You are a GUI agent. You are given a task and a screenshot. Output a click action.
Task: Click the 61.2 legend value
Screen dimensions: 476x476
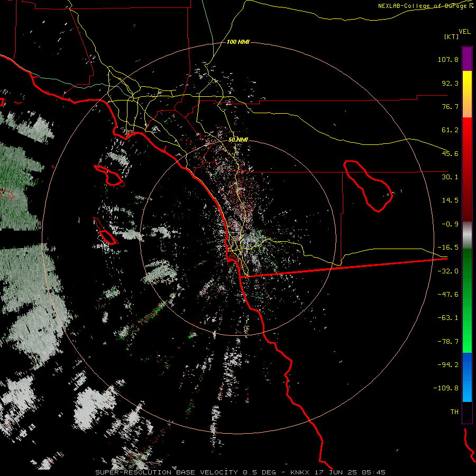pyautogui.click(x=450, y=130)
